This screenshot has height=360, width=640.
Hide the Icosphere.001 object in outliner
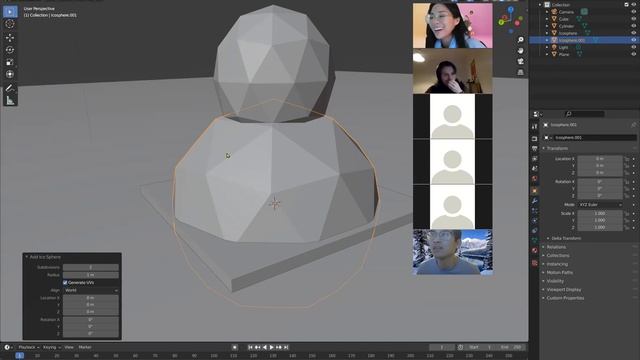click(633, 40)
